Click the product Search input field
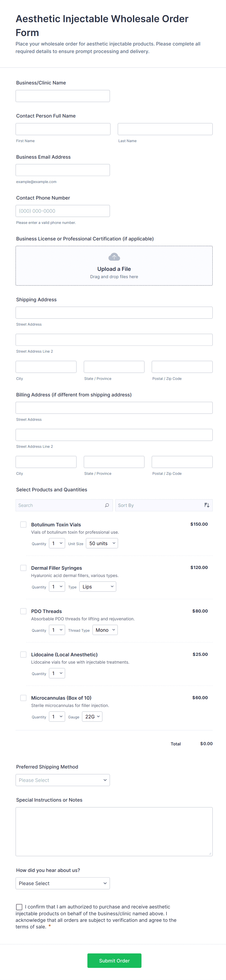This screenshot has height=980, width=226. coord(60,505)
